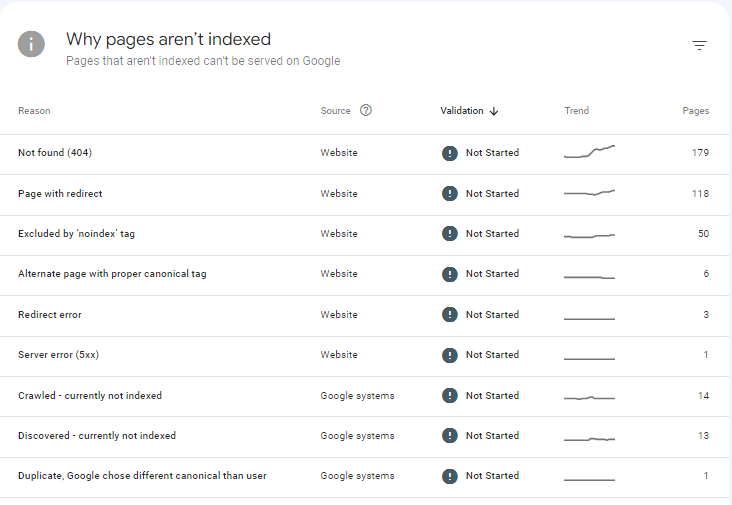Click the Server error (5xx) status icon
The width and height of the screenshot is (732, 505).
450,355
